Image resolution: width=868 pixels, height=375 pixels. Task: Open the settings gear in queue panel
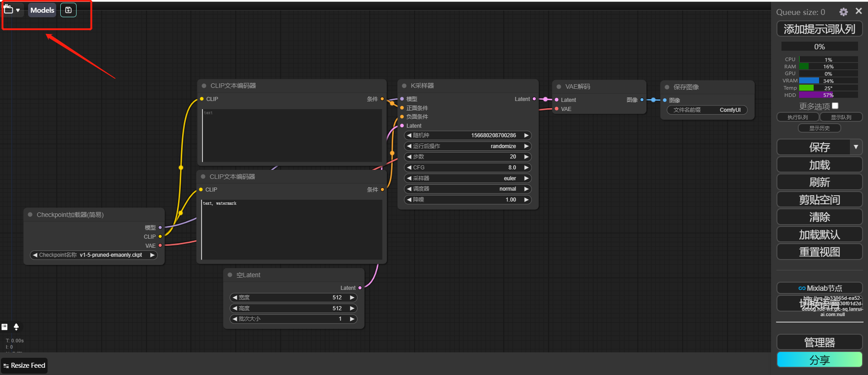(x=844, y=12)
